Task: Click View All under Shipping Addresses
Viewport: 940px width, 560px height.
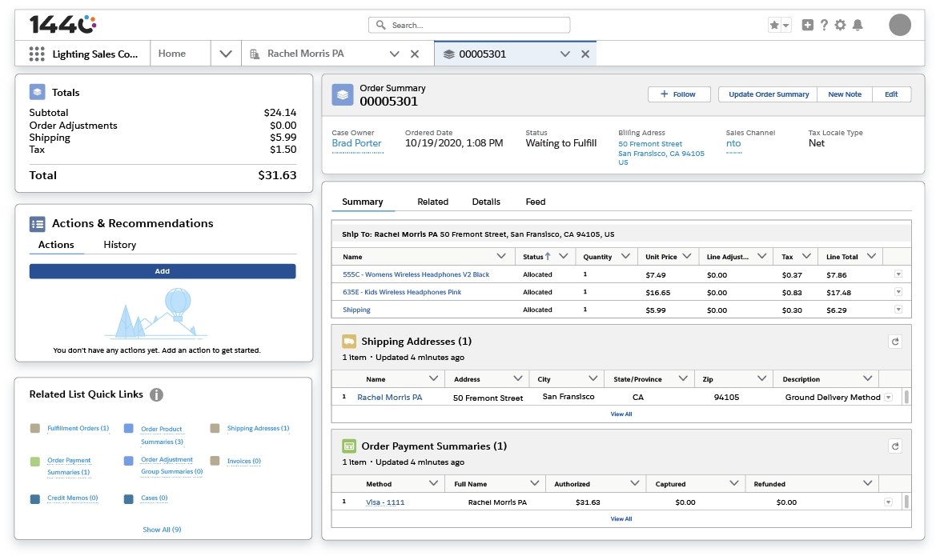Action: tap(621, 414)
